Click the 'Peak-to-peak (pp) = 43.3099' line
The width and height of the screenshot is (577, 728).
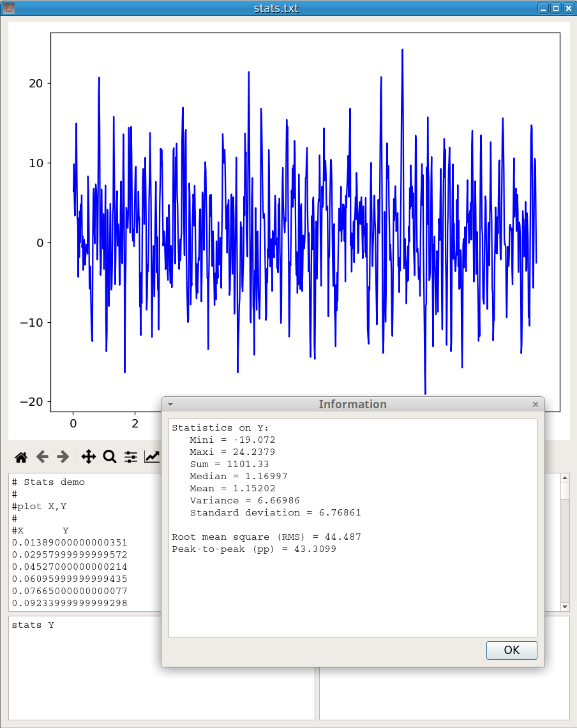[x=254, y=549]
